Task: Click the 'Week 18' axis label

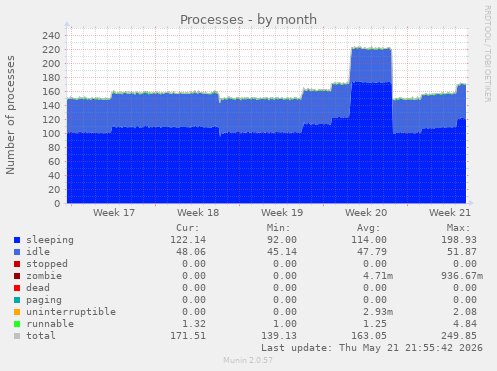Action: click(198, 213)
